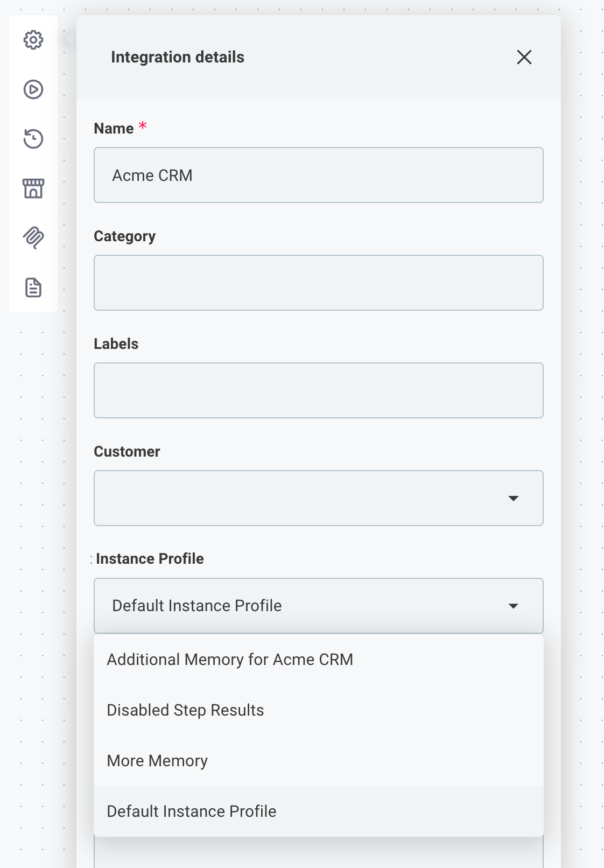
Task: Click the Customer label
Action: coord(127,451)
